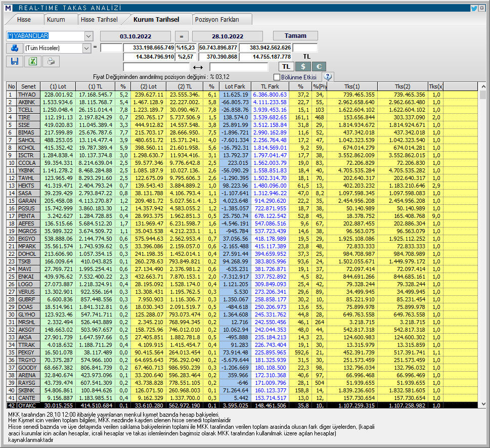Toggle Bölünme Etkisi checkbox
The width and height of the screenshot is (490, 448).
(277, 77)
